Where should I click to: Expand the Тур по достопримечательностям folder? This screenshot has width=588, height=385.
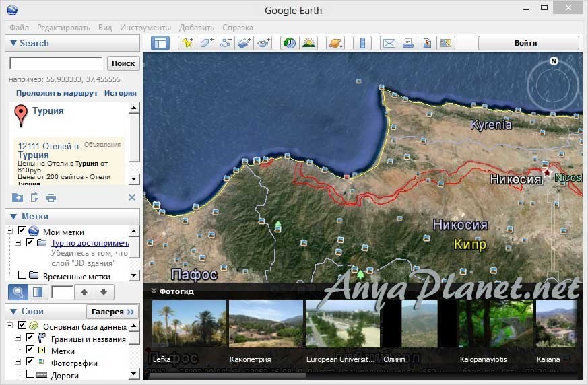point(18,242)
